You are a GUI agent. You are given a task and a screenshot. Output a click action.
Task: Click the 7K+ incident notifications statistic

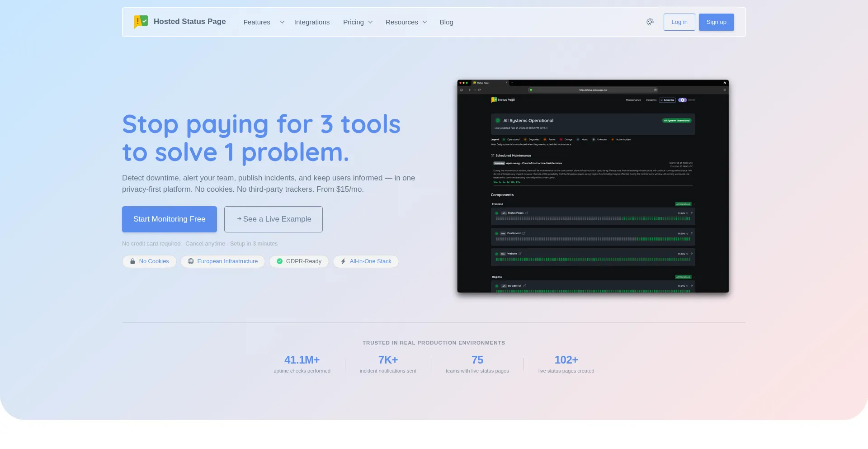pos(388,364)
